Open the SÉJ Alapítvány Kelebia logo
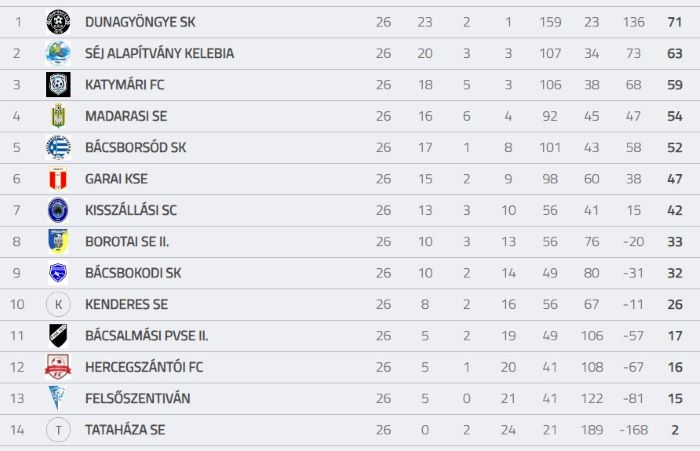Screen dimensions: 700x451 point(58,53)
